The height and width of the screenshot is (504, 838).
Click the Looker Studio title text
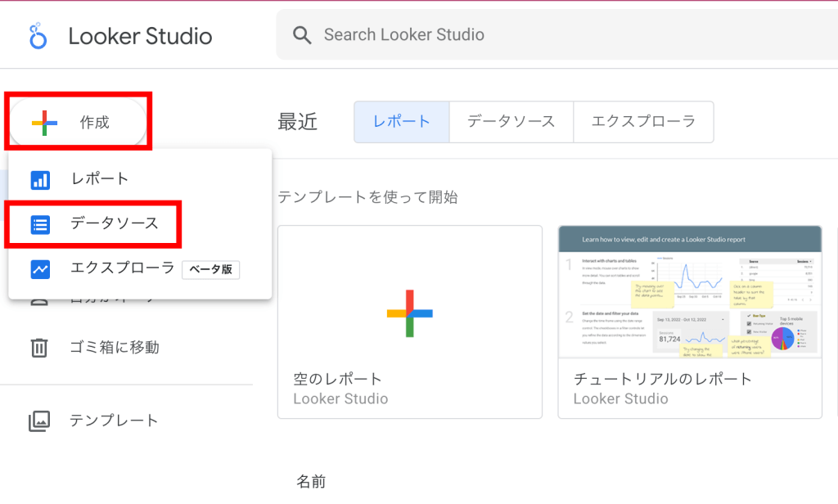click(140, 36)
